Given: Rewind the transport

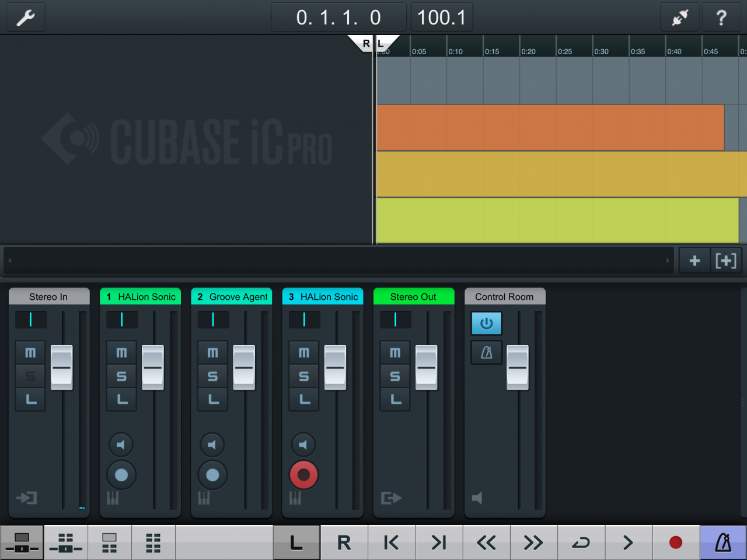Looking at the screenshot, I should pos(486,542).
